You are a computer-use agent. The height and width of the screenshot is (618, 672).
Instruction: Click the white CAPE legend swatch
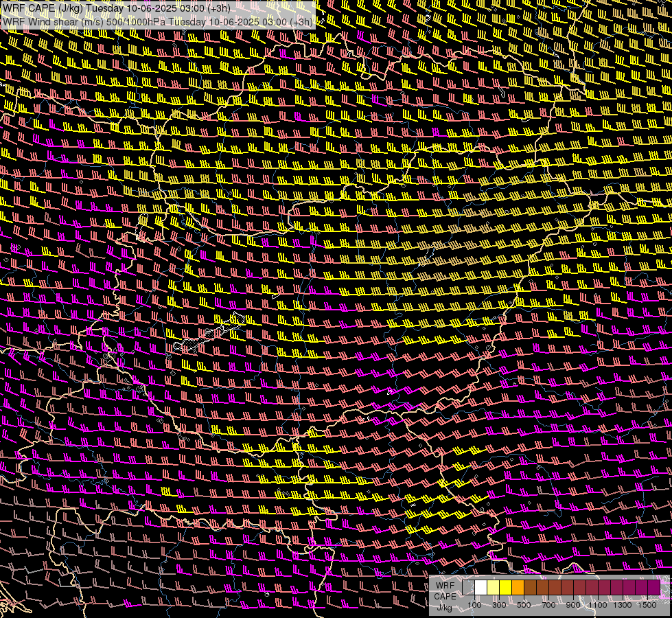click(x=481, y=588)
